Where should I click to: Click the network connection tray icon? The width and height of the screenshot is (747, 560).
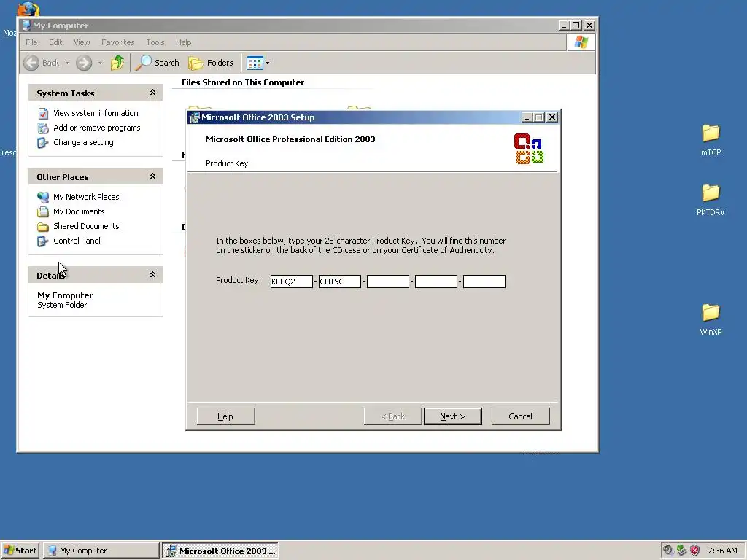click(682, 551)
